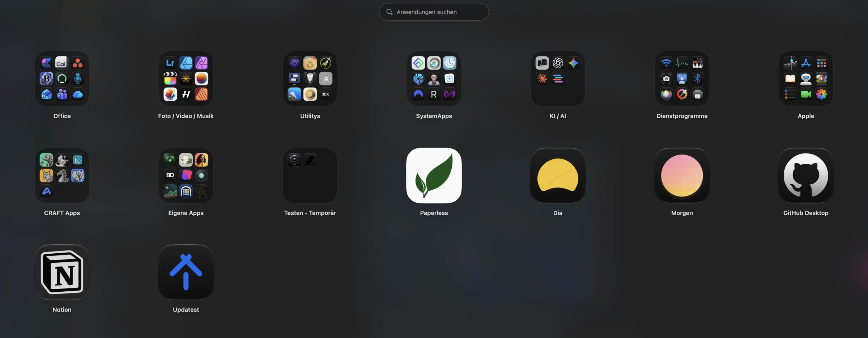Open the Office folder
The height and width of the screenshot is (338, 868).
click(62, 79)
